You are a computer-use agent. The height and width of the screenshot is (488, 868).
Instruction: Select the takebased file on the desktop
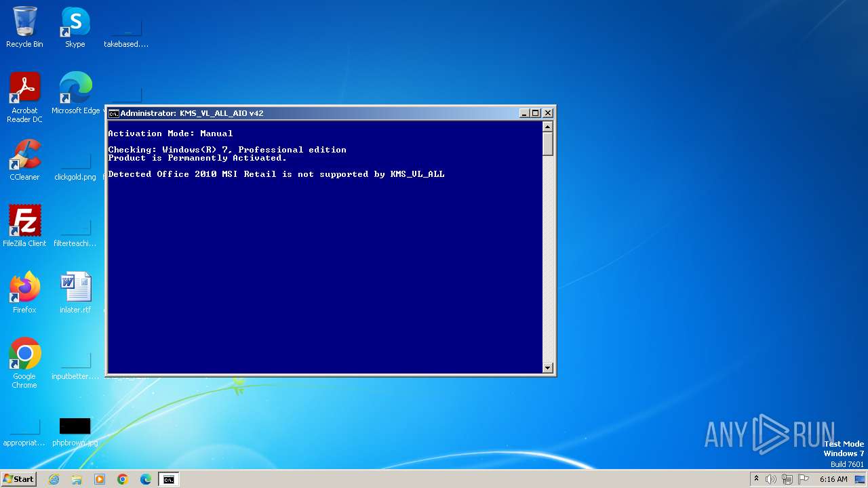pyautogui.click(x=126, y=33)
